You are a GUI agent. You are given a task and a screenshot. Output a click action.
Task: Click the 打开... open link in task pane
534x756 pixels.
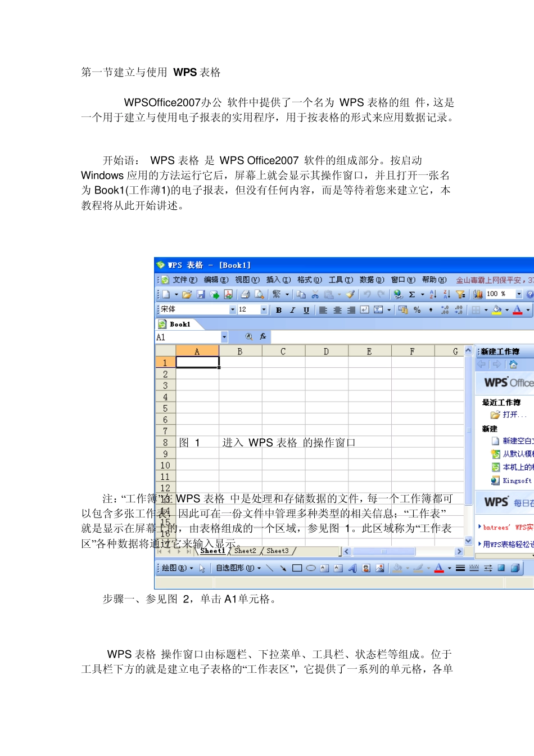[x=514, y=415]
